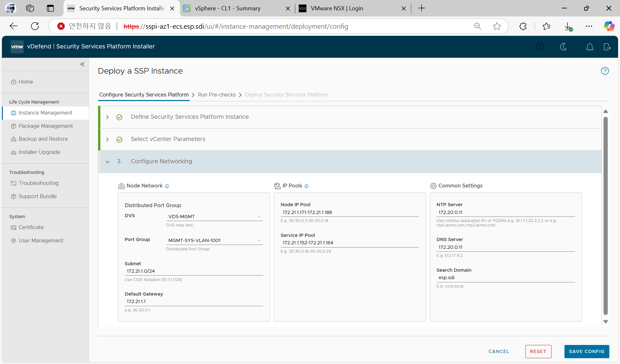Expand Select vCenter Parameters section
Image resolution: width=620 pixels, height=364 pixels.
click(x=108, y=139)
